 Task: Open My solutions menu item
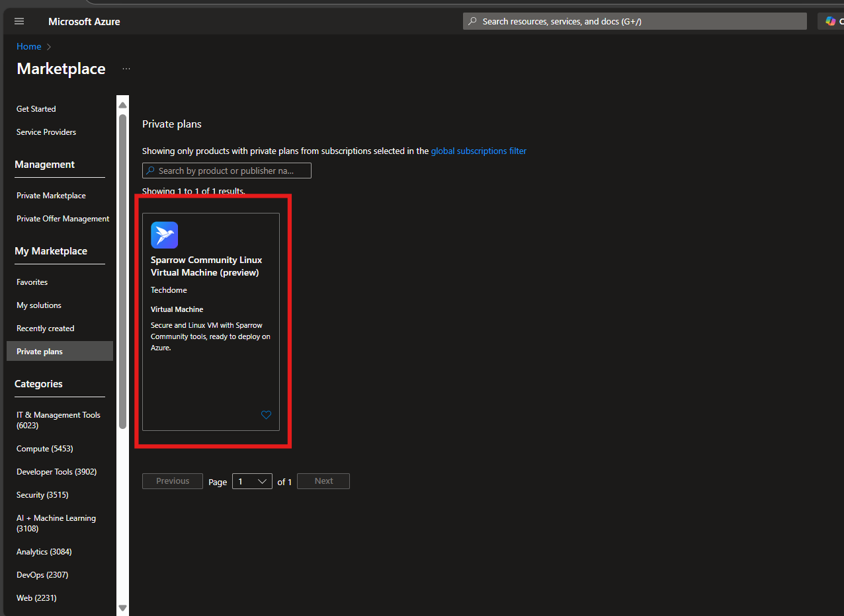(x=39, y=305)
